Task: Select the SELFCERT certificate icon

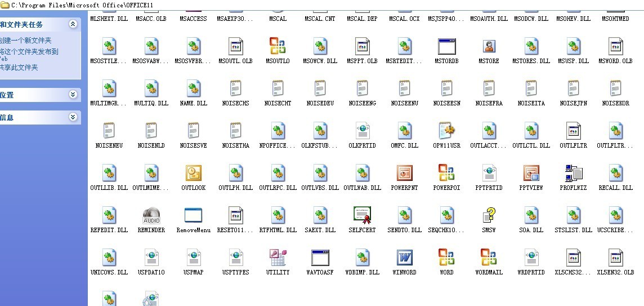Action: coord(362,215)
